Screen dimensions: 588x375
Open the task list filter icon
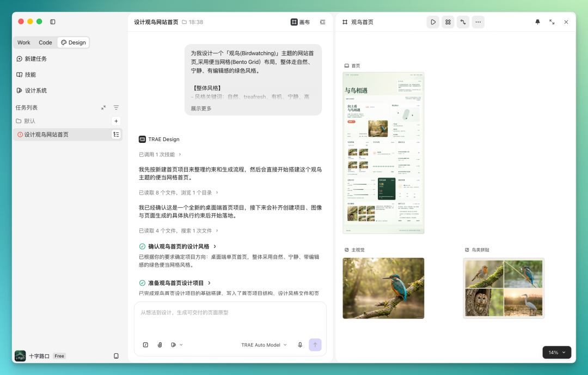click(117, 107)
